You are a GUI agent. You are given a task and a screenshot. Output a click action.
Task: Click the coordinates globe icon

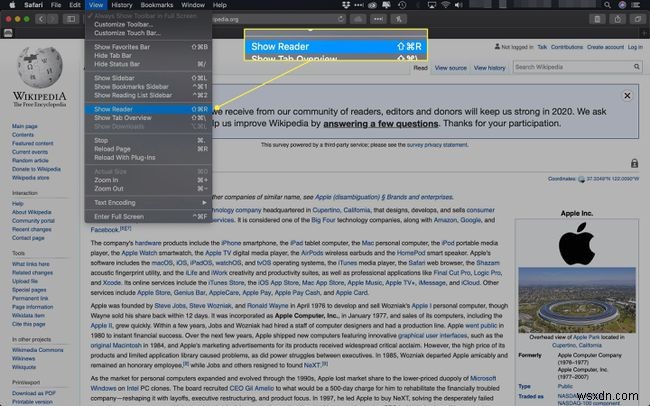pyautogui.click(x=581, y=179)
